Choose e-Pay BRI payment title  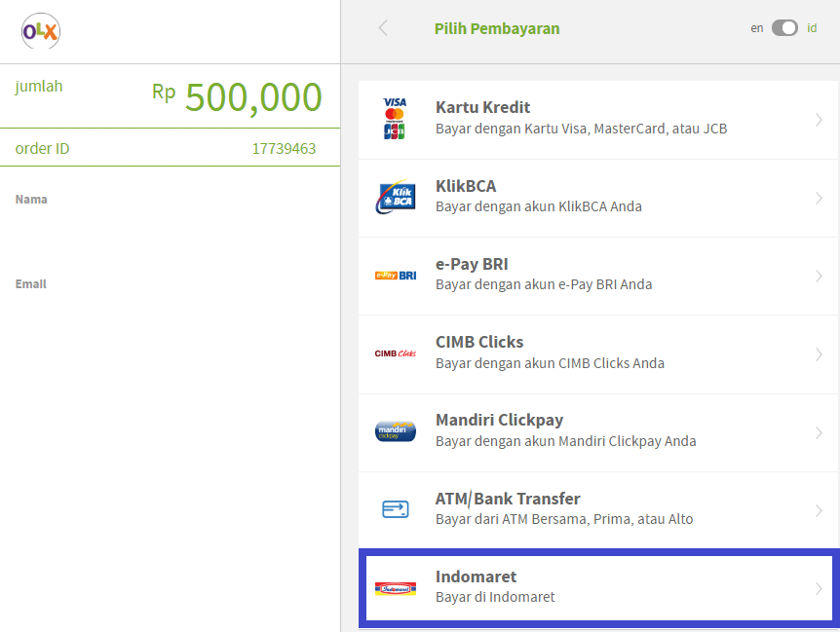click(472, 264)
